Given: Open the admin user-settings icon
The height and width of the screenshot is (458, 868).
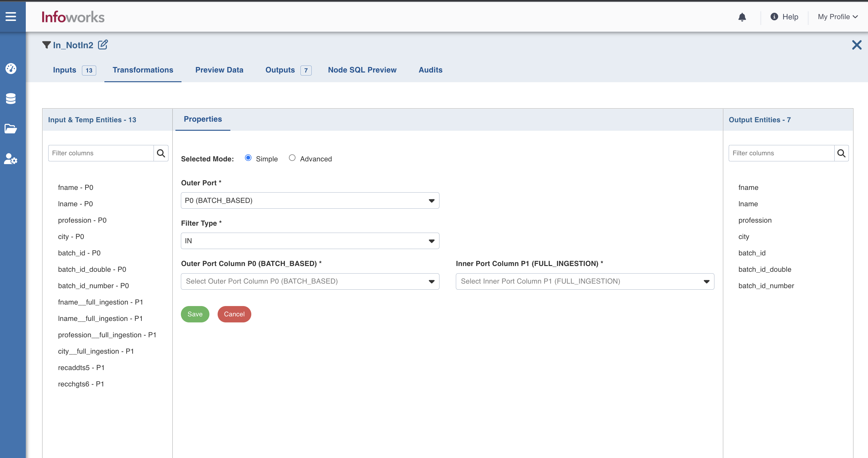Looking at the screenshot, I should pyautogui.click(x=11, y=159).
